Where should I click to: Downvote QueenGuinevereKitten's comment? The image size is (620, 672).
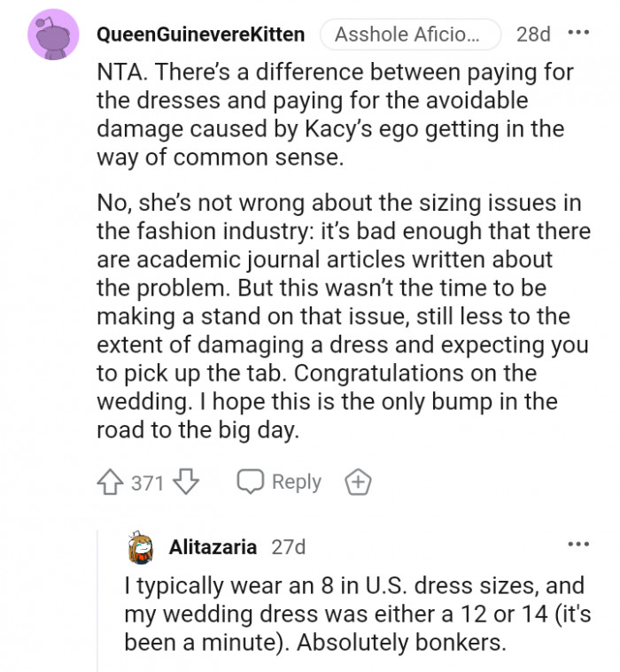(x=185, y=483)
